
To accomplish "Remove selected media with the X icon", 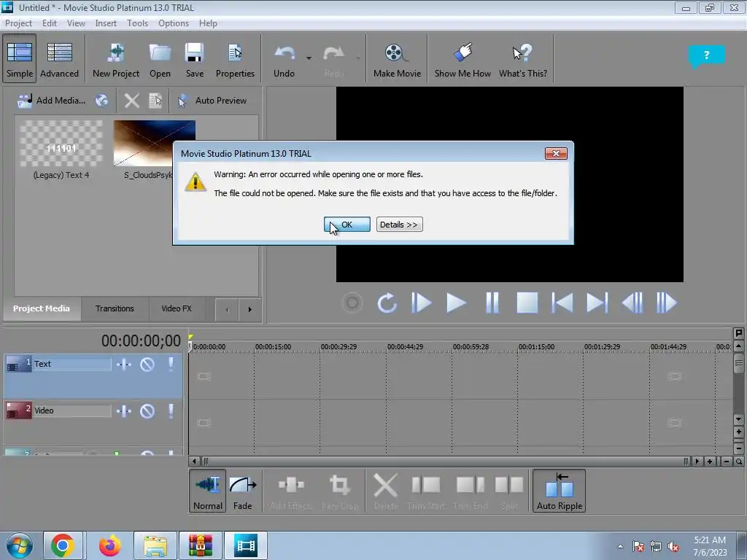I will pos(132,101).
